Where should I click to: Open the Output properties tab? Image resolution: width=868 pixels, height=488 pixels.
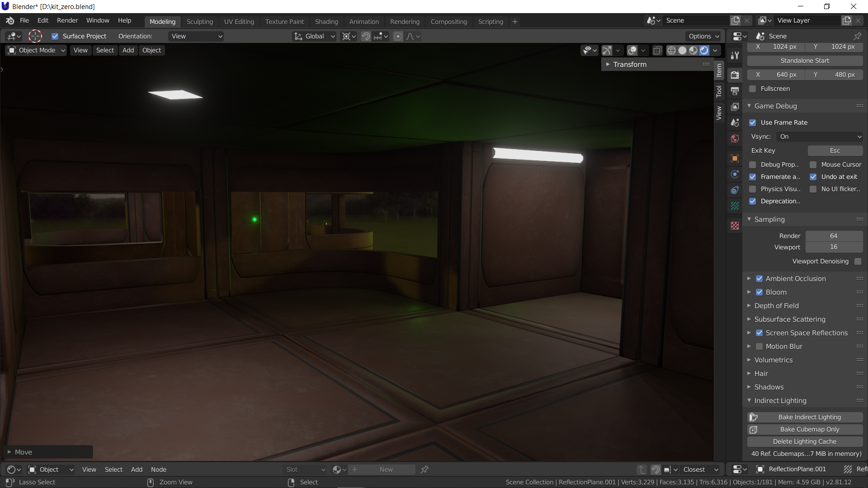pyautogui.click(x=735, y=91)
